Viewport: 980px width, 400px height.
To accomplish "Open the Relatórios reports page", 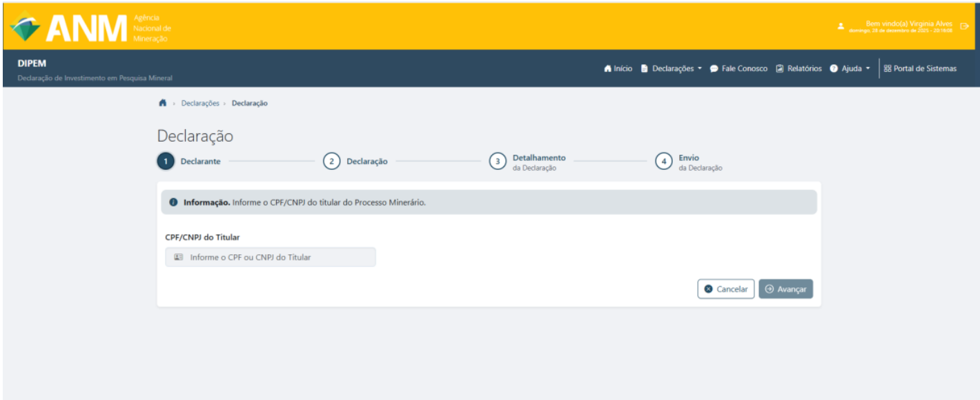I will (x=798, y=68).
